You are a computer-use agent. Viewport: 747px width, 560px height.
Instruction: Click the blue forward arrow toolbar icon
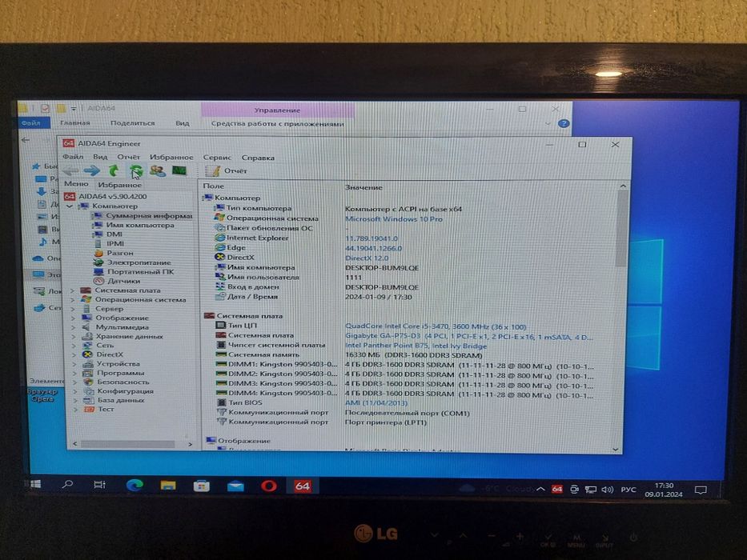pyautogui.click(x=91, y=170)
